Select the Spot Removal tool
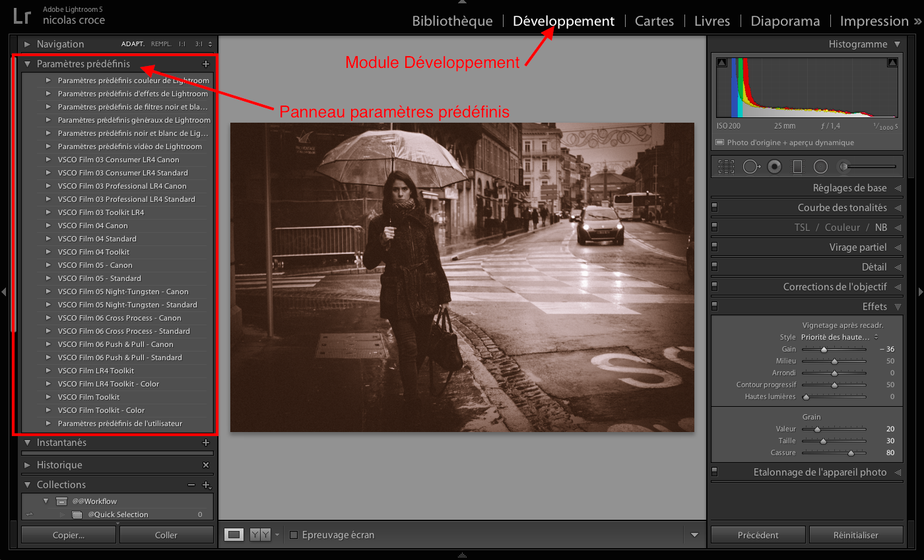 (x=750, y=167)
